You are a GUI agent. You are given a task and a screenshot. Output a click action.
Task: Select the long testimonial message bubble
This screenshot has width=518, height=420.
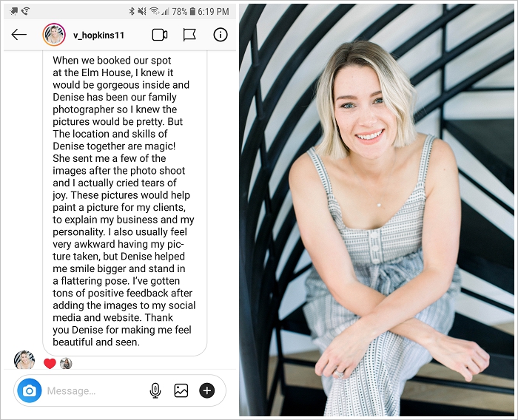[x=124, y=203]
